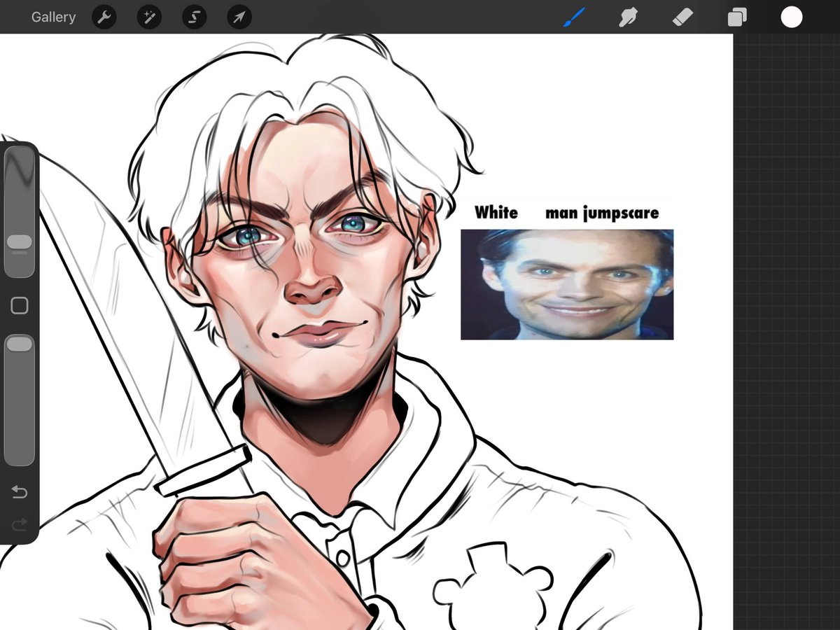Tap the 'White man jumpscare' reference image
The width and height of the screenshot is (840, 630).
(567, 284)
